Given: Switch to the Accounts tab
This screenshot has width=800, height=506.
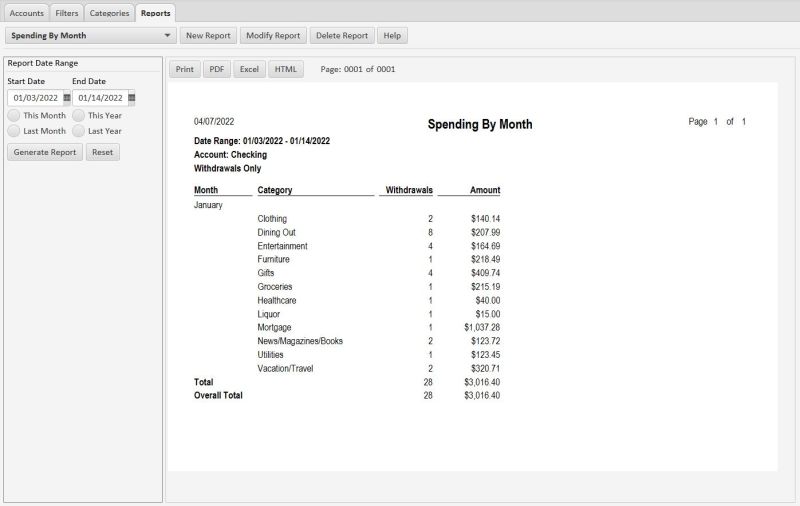Looking at the screenshot, I should coord(27,13).
